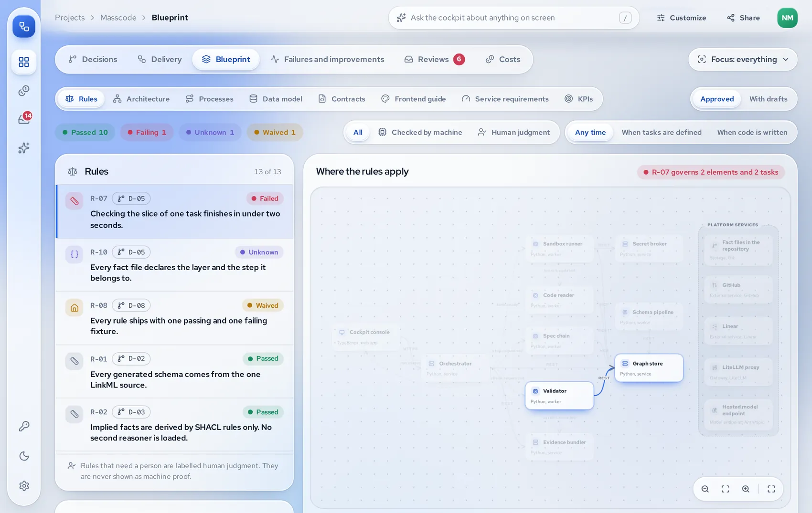The height and width of the screenshot is (513, 812).
Task: Toggle dark mode moon icon
Action: point(24,456)
